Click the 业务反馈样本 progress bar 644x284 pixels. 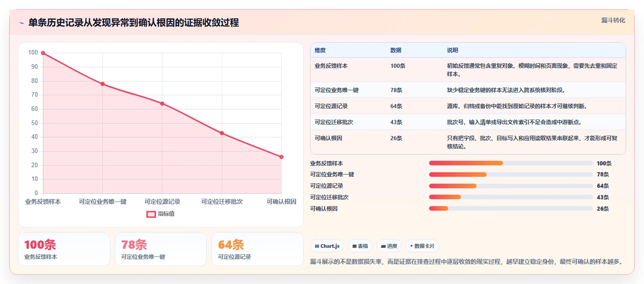[511, 163]
